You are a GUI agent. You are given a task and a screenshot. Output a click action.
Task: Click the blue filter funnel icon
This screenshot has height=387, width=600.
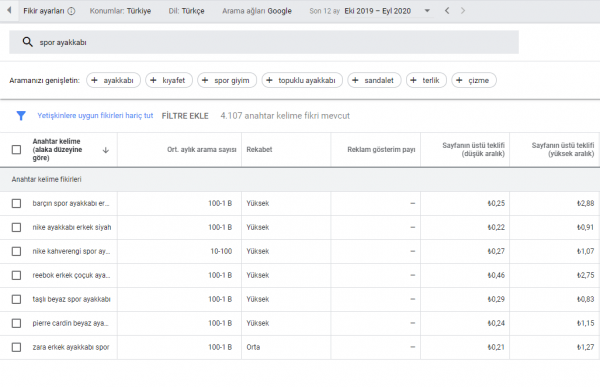tap(21, 116)
